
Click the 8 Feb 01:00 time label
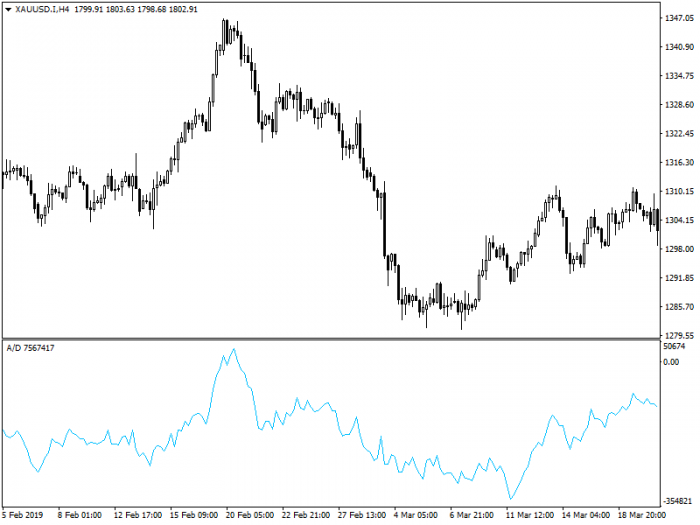tap(79, 515)
